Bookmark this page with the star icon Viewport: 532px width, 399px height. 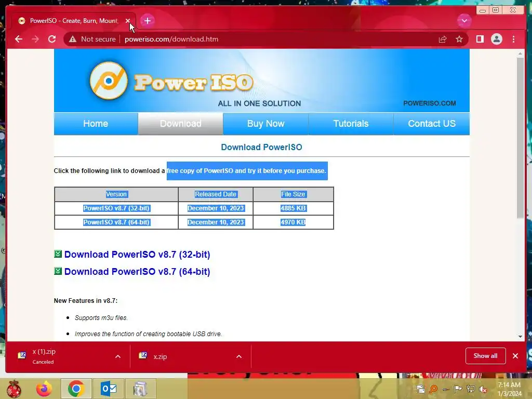pyautogui.click(x=459, y=39)
